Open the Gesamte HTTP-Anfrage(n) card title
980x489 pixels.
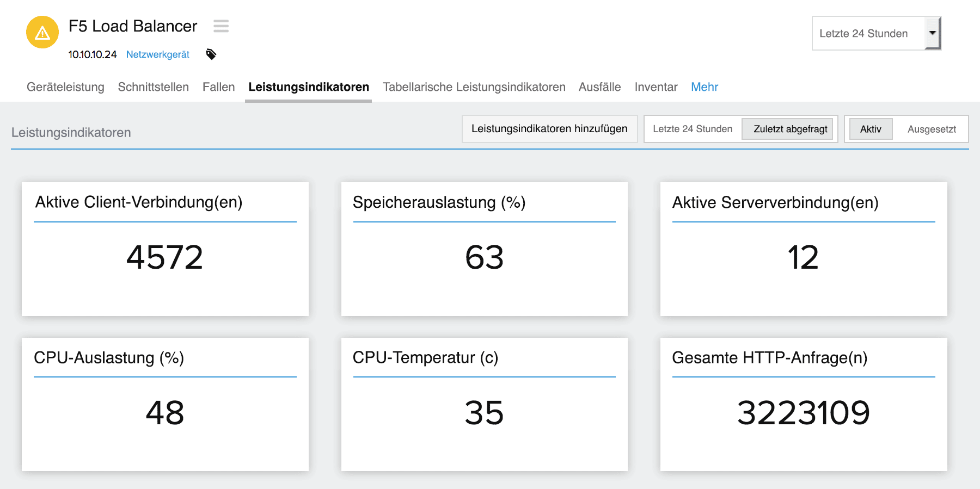click(x=770, y=358)
